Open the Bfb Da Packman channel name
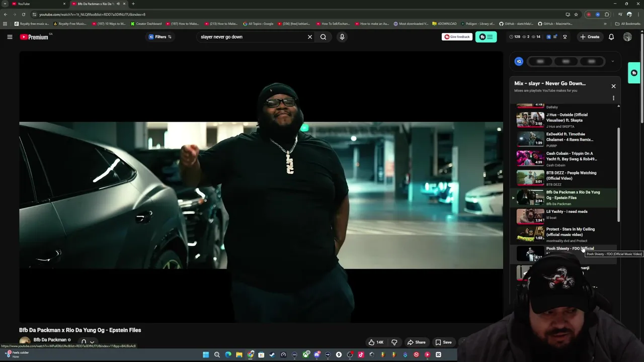The width and height of the screenshot is (644, 362). coord(50,340)
